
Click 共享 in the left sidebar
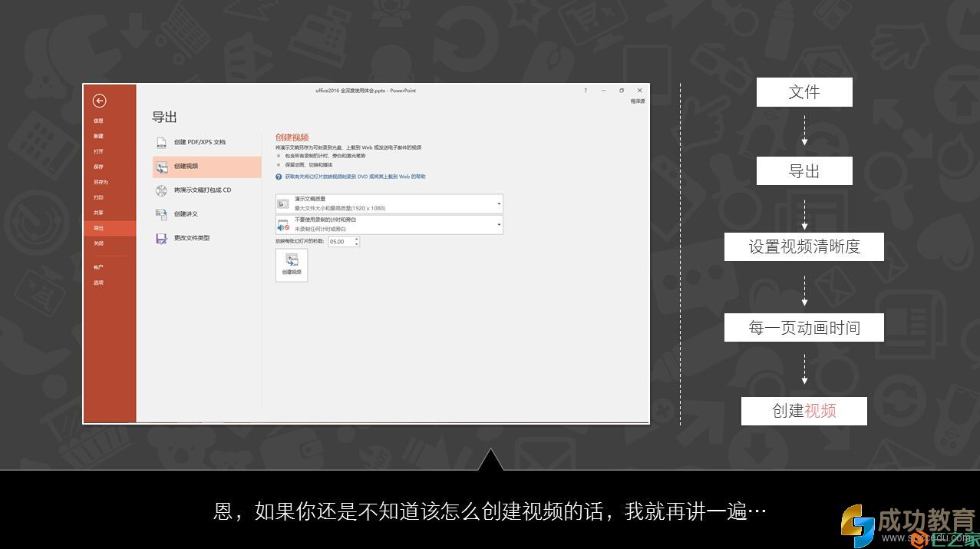(x=98, y=213)
